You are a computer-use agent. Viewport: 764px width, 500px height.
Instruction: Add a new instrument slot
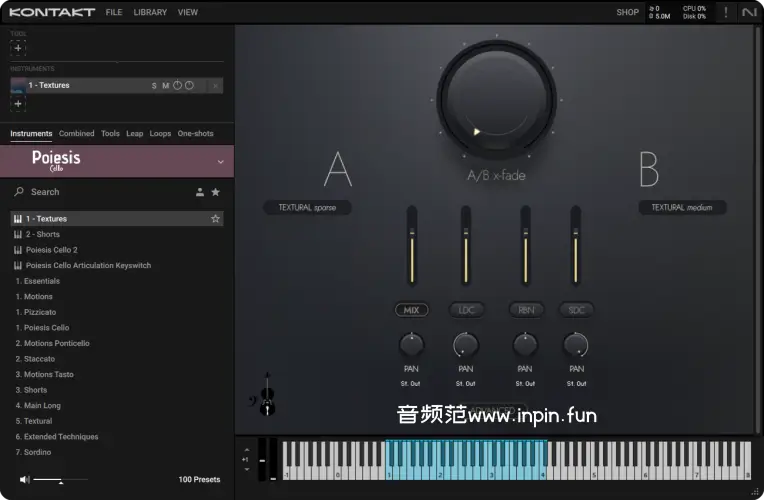18,103
